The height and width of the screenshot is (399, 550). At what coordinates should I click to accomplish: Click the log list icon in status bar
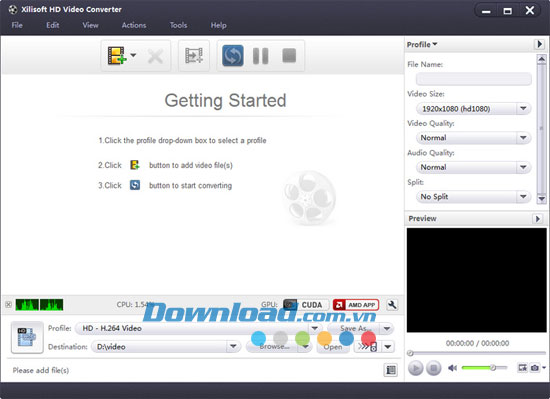point(391,370)
